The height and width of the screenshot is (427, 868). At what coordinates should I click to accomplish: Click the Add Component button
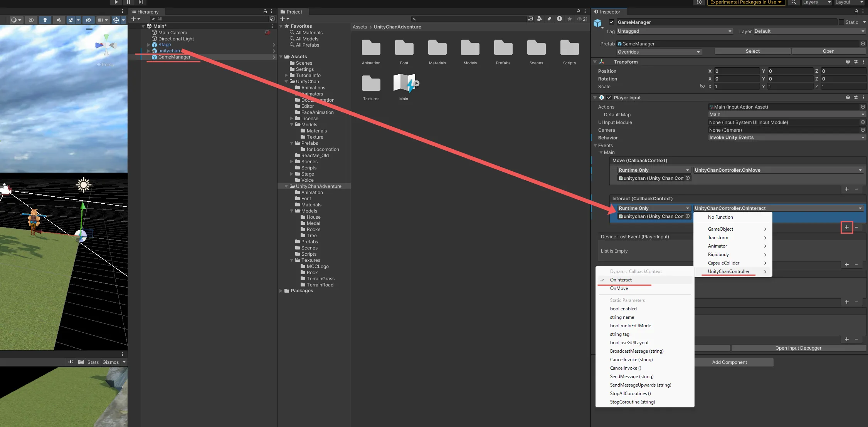[729, 362]
